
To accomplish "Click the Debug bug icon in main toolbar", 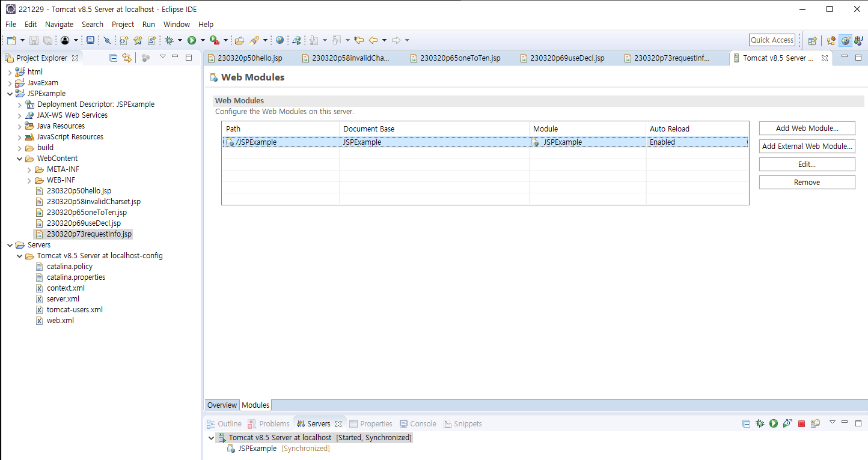I will click(170, 40).
